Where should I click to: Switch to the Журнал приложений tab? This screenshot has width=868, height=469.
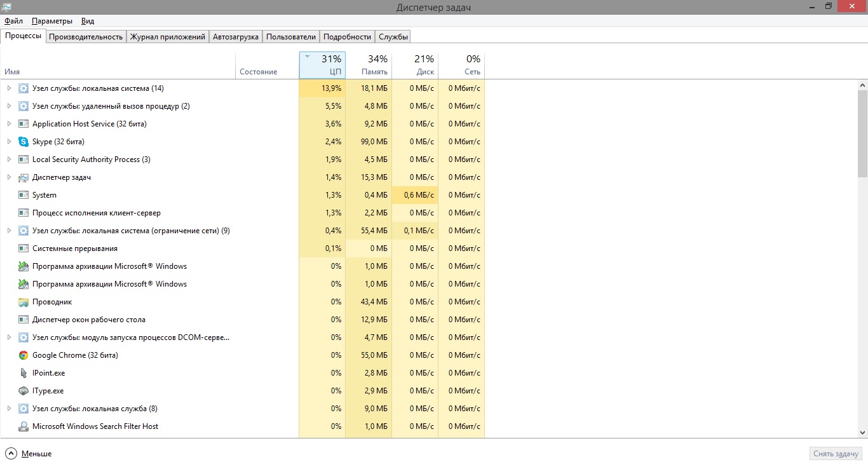click(x=168, y=37)
